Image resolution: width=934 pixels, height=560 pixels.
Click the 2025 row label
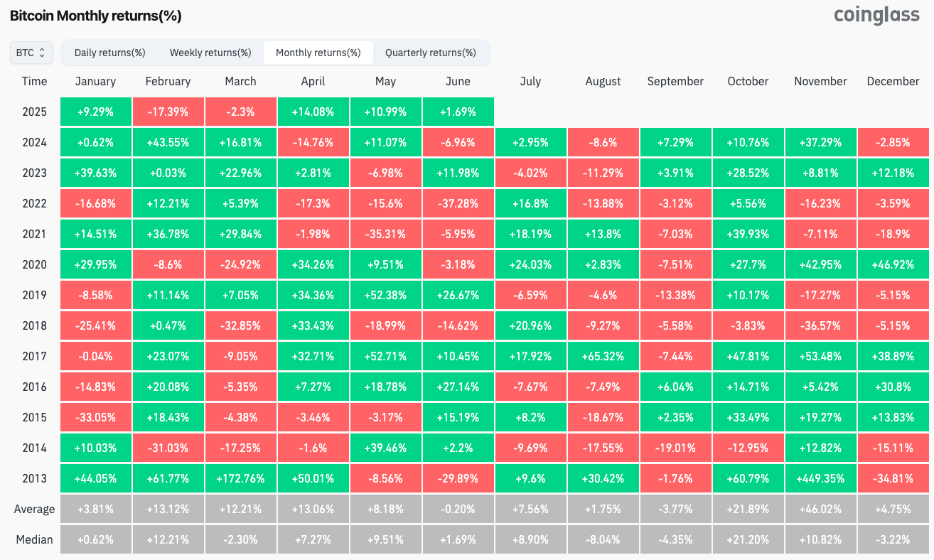click(34, 112)
